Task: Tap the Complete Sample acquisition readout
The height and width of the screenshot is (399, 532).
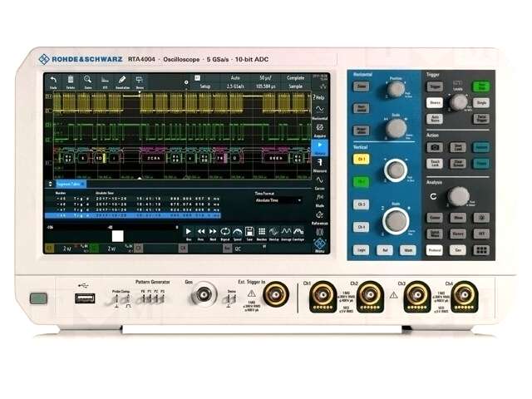Action: click(x=296, y=82)
